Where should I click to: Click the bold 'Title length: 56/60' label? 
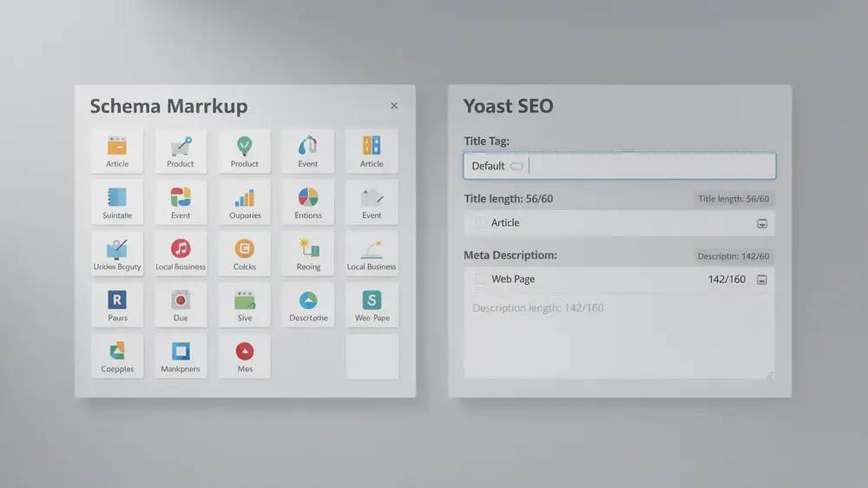point(508,199)
